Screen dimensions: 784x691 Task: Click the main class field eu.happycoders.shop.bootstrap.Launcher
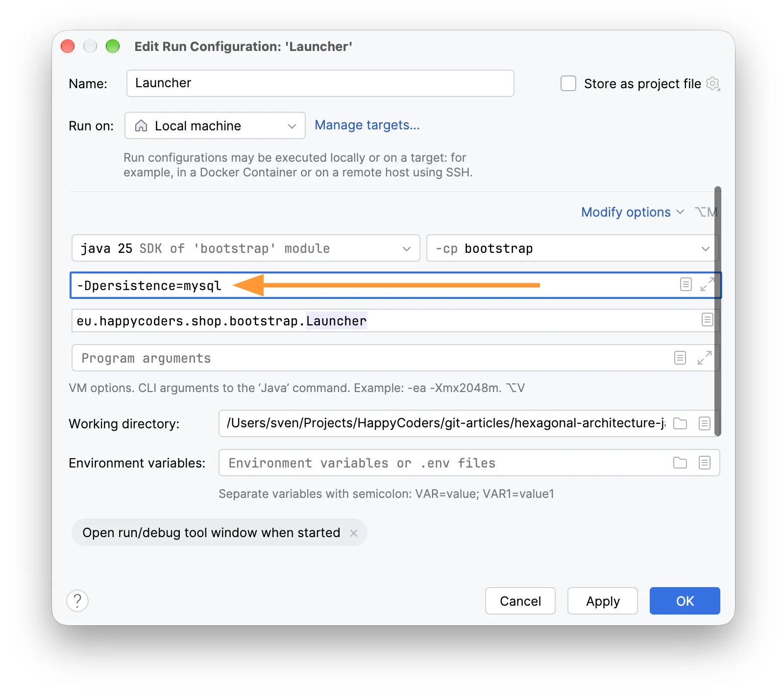[x=395, y=321]
